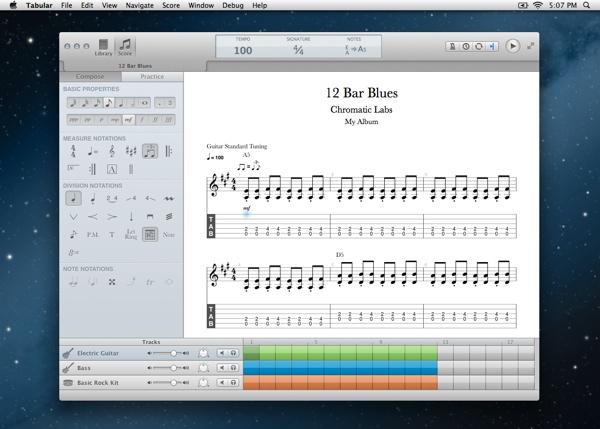Click the time signature measure notation icon
The width and height of the screenshot is (600, 429).
click(x=72, y=151)
